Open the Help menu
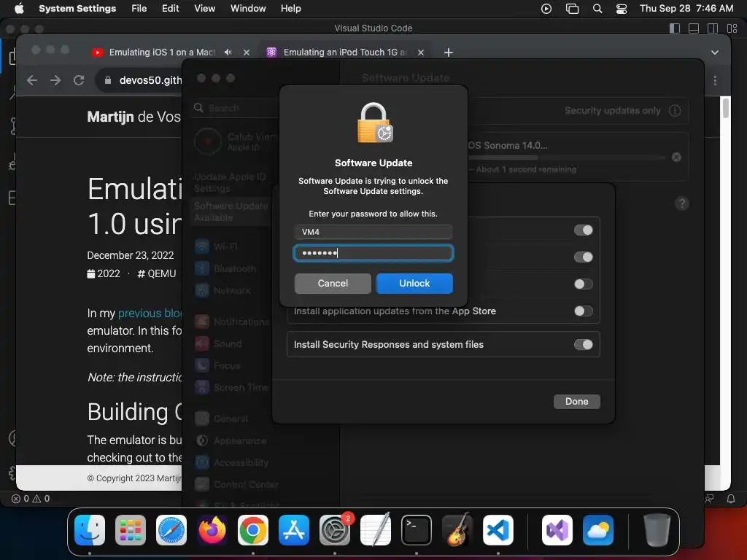Image resolution: width=747 pixels, height=560 pixels. point(290,9)
